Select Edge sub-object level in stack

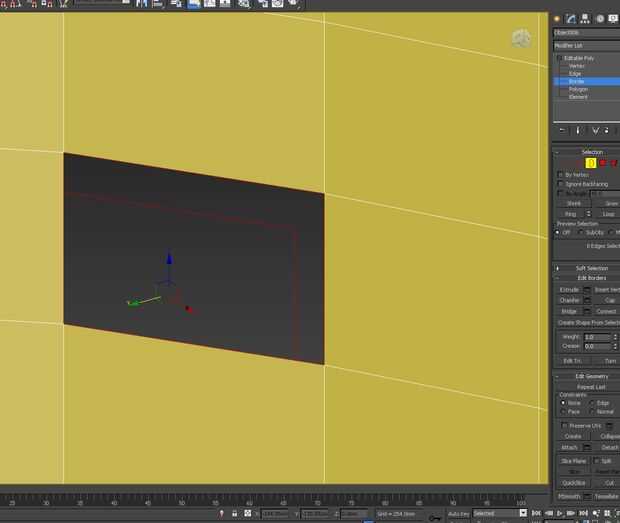click(x=575, y=74)
